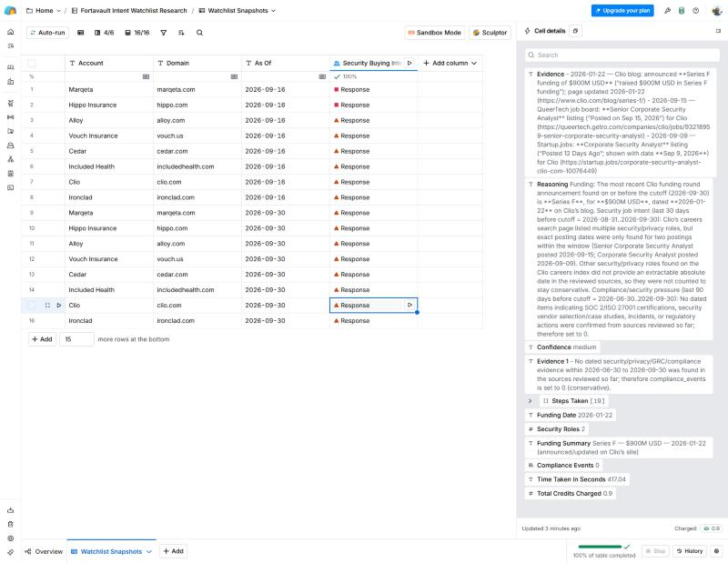The image size is (728, 563).
Task: Open the Fortavault Intent Watchlist Research breadcrumb
Action: [129, 11]
